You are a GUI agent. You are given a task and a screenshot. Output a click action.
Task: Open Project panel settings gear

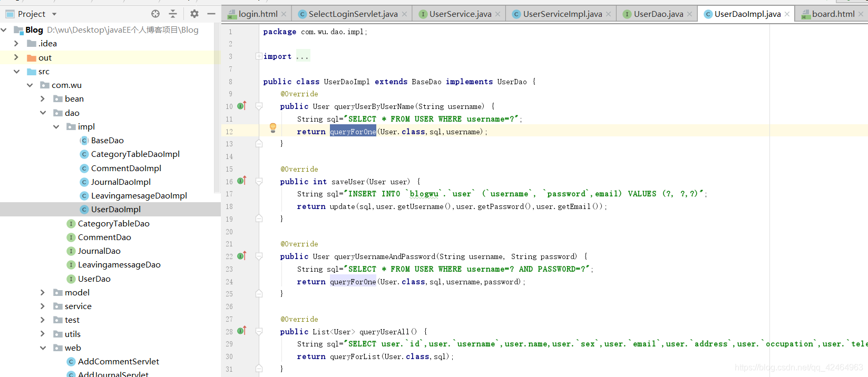(194, 14)
